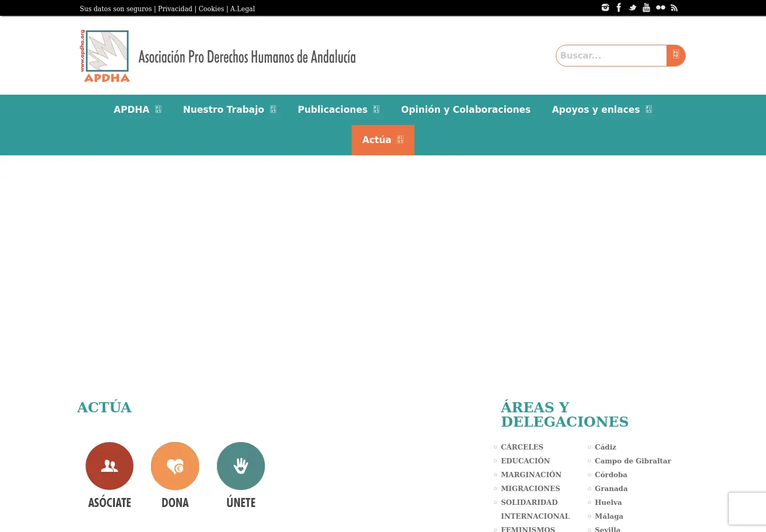
Task: Open the APDHA menu item
Action: click(131, 109)
